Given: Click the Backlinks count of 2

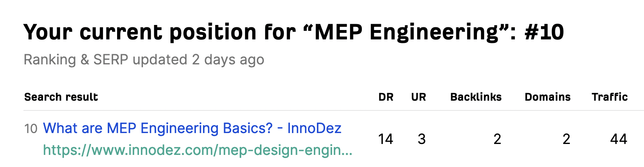Looking at the screenshot, I should click(x=497, y=139).
